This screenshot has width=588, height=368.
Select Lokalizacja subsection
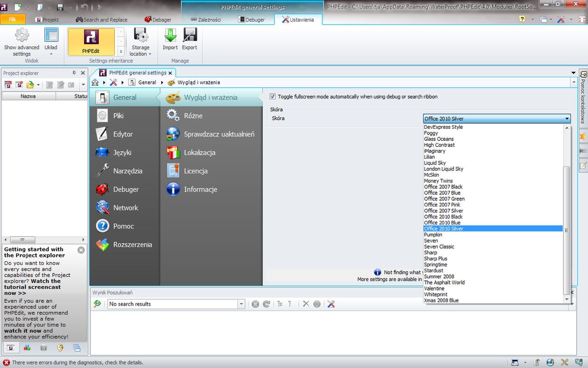pos(211,152)
